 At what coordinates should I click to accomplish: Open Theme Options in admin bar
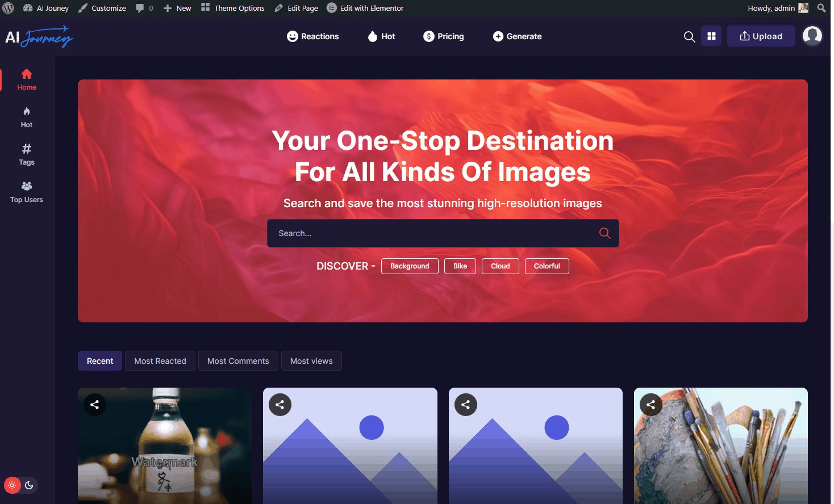pos(233,8)
